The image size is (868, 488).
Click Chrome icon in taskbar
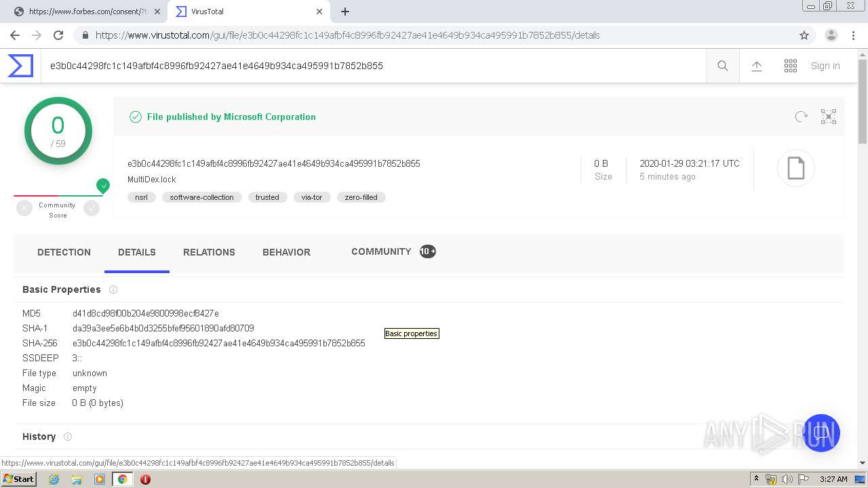(122, 479)
